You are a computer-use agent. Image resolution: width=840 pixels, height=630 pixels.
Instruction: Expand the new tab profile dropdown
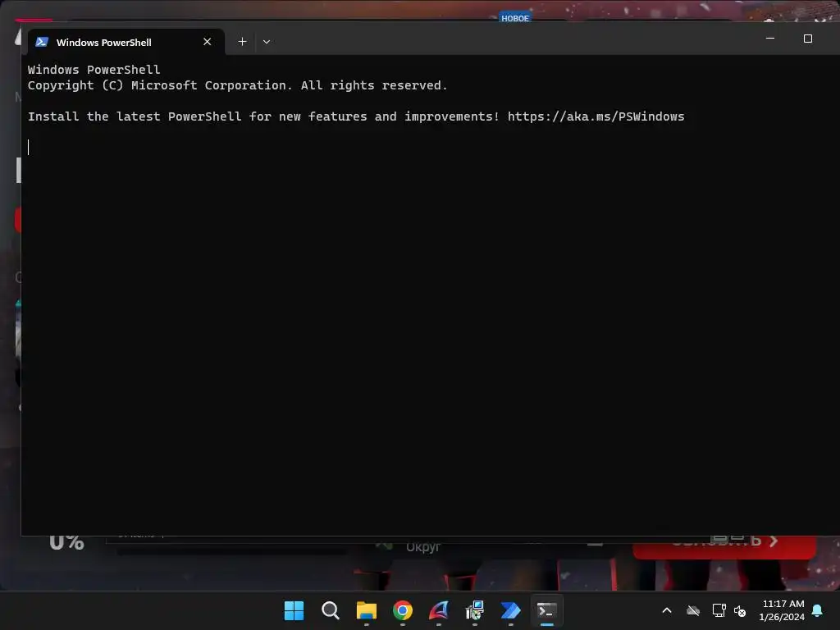(267, 42)
